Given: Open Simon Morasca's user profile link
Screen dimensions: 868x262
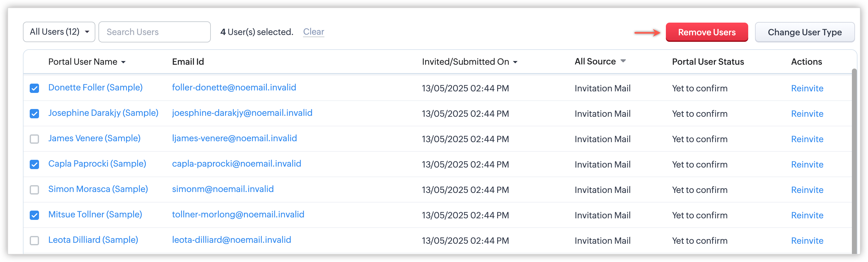Looking at the screenshot, I should [98, 189].
